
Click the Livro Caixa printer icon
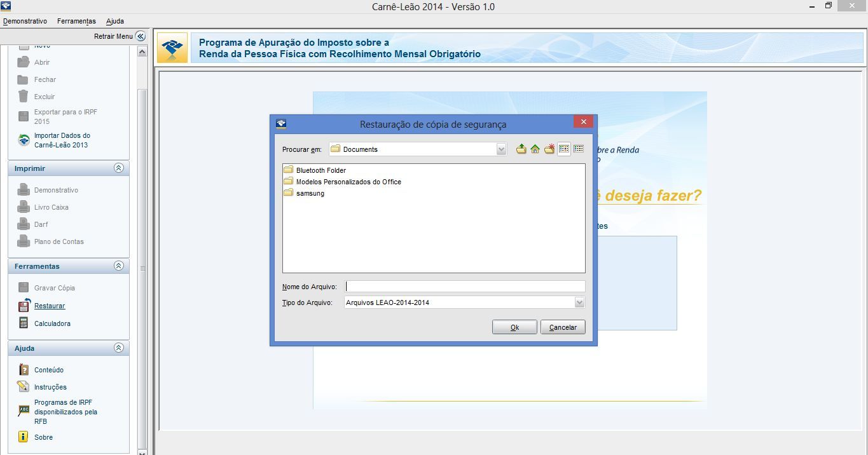click(24, 207)
